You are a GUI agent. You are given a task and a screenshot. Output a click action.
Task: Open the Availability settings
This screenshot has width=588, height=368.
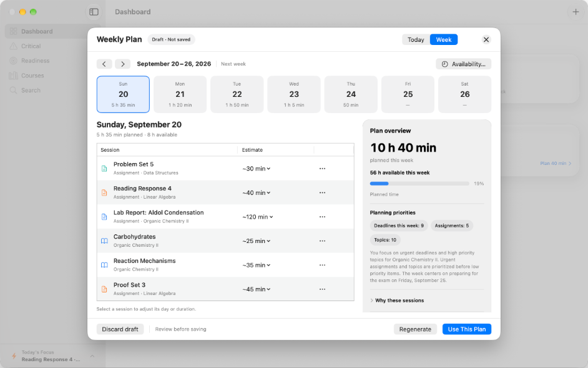pyautogui.click(x=464, y=64)
